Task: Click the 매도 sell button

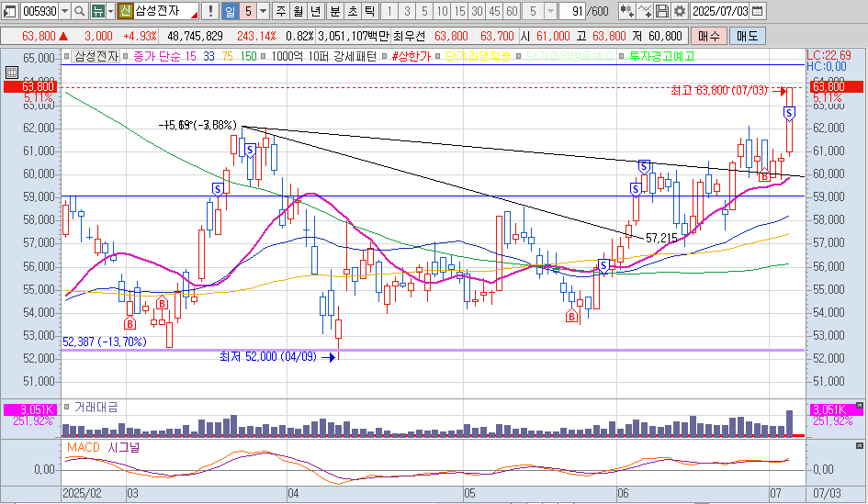Action: point(747,36)
